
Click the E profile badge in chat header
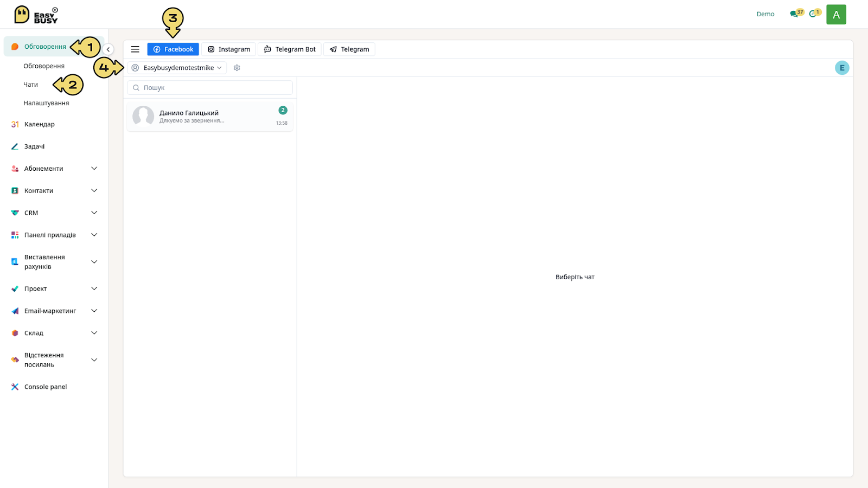click(x=842, y=68)
